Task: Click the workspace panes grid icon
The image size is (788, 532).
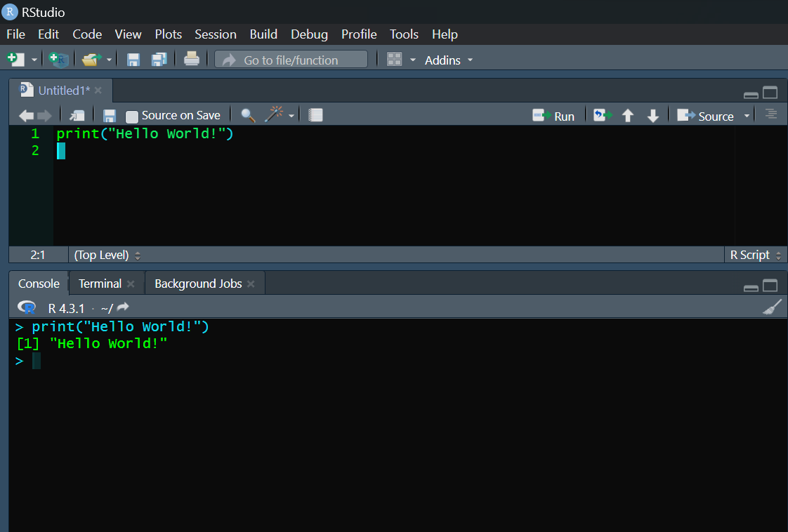Action: 394,59
